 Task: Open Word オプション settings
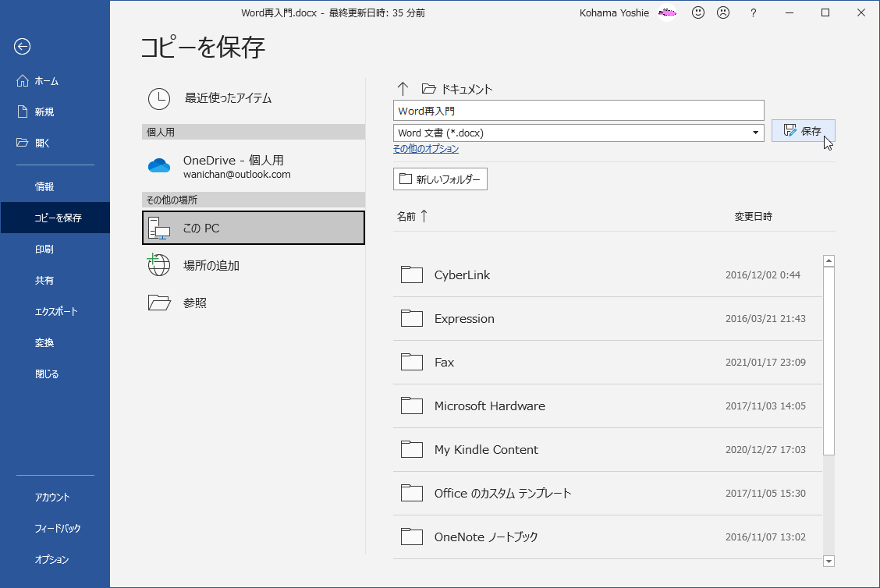click(51, 559)
